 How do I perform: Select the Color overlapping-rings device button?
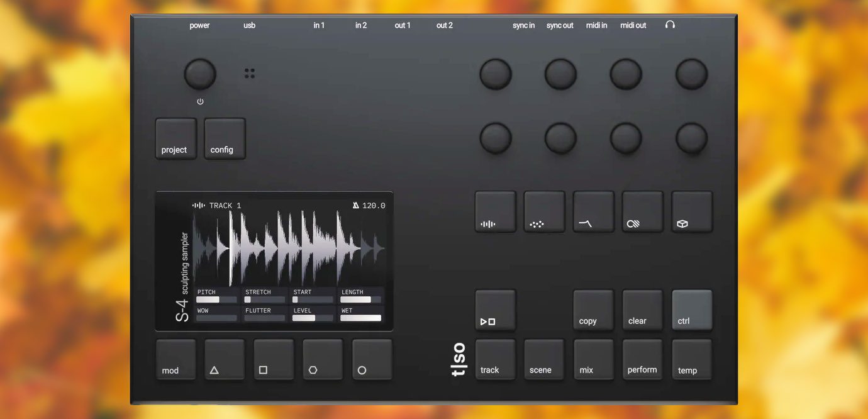coord(643,212)
